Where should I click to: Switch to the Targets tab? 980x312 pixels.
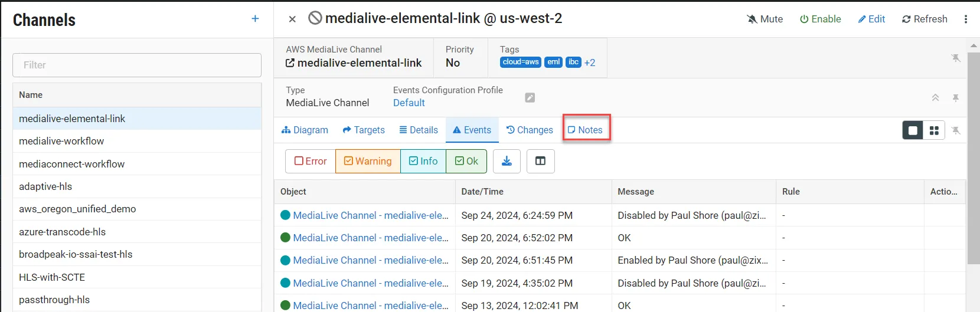(x=364, y=130)
